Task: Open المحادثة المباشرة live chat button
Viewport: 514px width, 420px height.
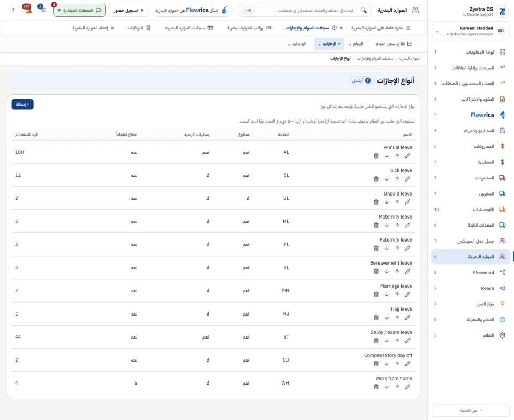Action: click(x=79, y=10)
